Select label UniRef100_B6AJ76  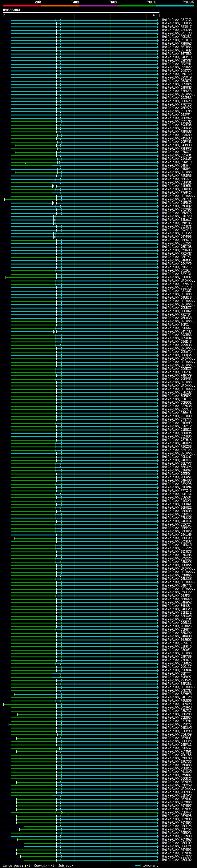(x=177, y=179)
